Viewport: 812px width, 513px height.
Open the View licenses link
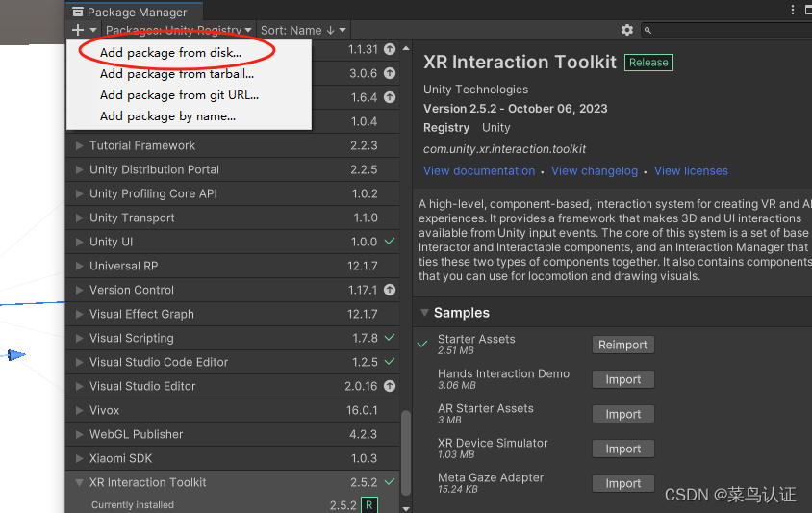coord(691,171)
